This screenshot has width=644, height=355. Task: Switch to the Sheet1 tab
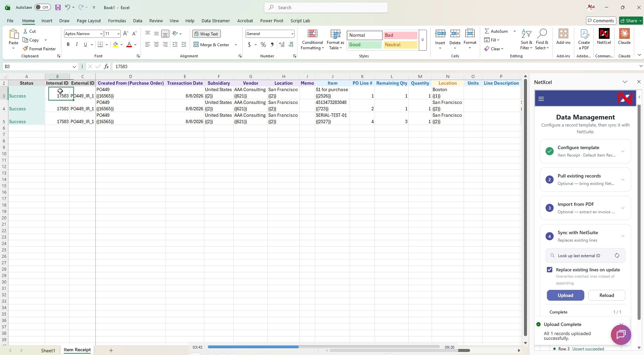click(48, 351)
